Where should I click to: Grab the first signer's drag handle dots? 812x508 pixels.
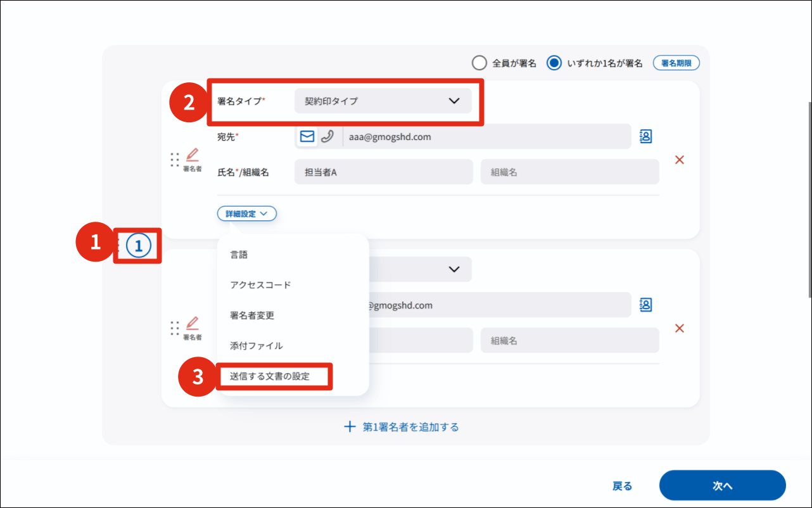pos(175,160)
